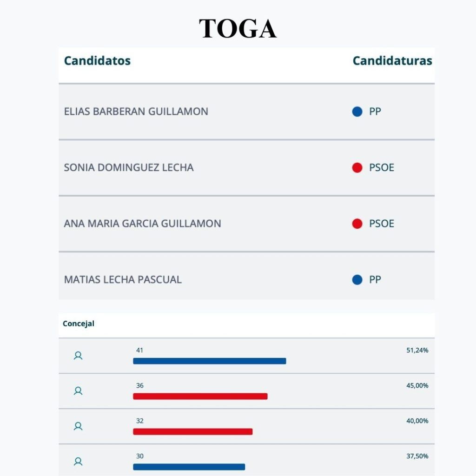Open Matias Lecha Pascual entry
This screenshot has width=476, height=476.
coord(123,280)
